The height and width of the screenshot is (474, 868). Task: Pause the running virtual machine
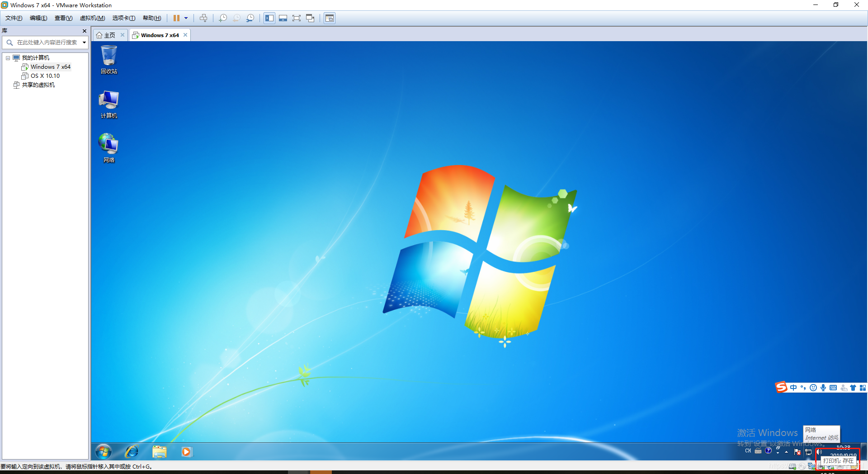[x=176, y=18]
